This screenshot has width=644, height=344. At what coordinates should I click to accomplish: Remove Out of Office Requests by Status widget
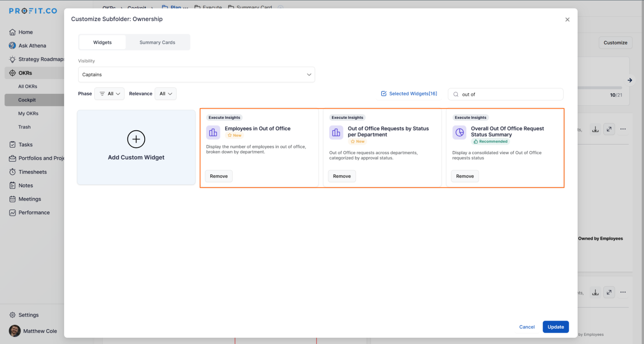(x=341, y=176)
